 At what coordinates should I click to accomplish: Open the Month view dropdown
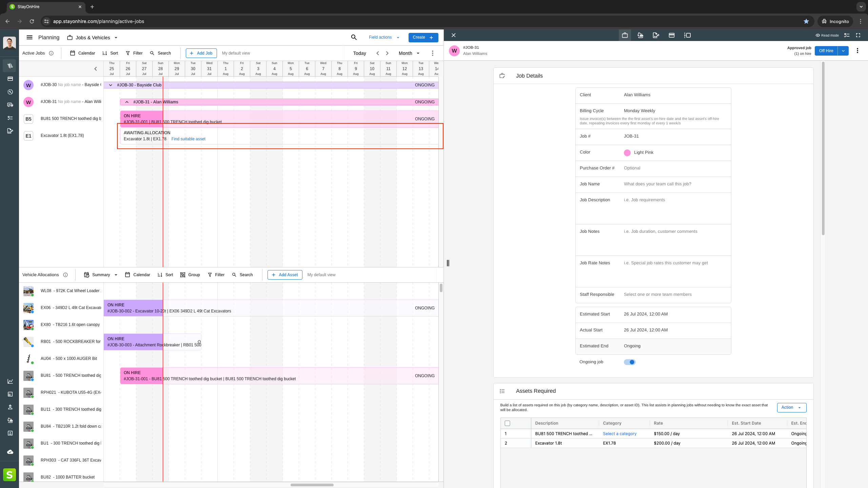tap(409, 53)
